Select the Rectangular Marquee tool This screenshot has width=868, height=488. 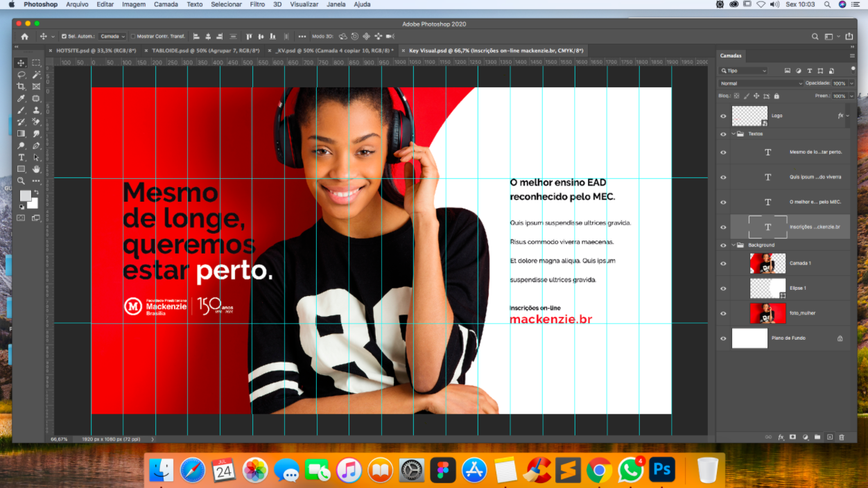[36, 63]
